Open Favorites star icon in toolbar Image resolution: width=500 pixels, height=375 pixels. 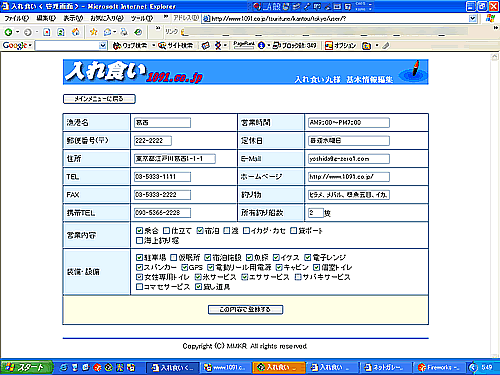[x=94, y=32]
